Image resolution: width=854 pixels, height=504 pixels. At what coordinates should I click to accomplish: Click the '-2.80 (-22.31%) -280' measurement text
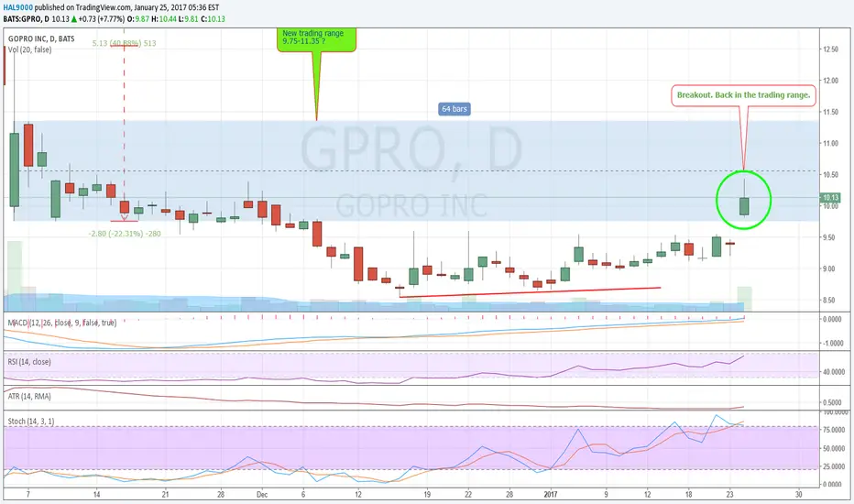[x=125, y=234]
